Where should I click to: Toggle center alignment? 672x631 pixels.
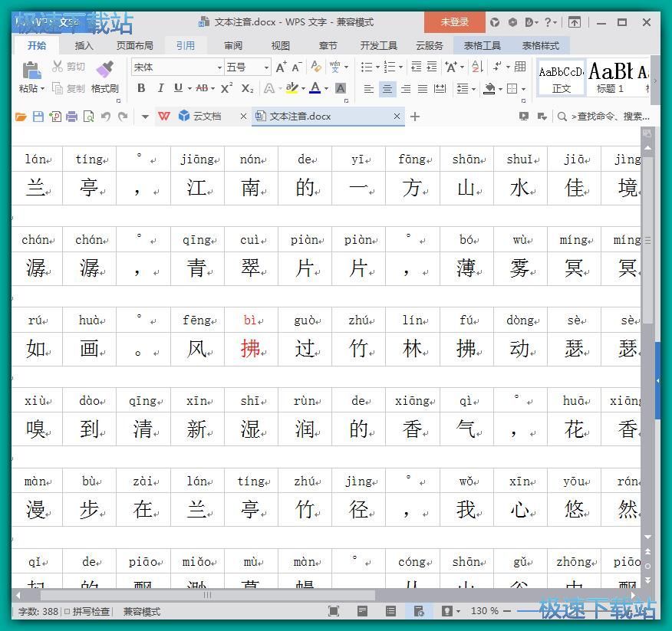387,89
